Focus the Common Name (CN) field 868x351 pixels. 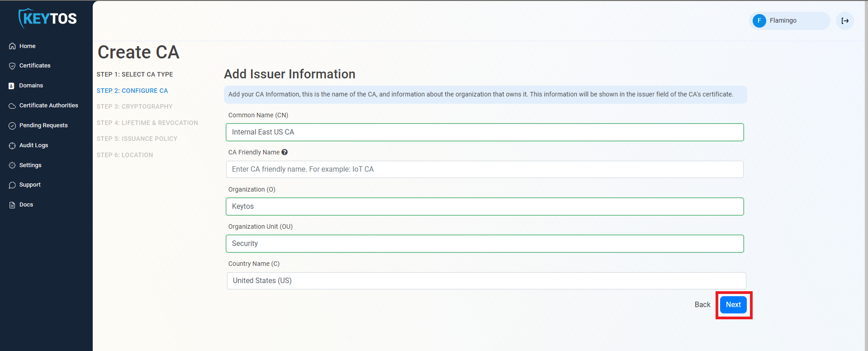click(485, 132)
